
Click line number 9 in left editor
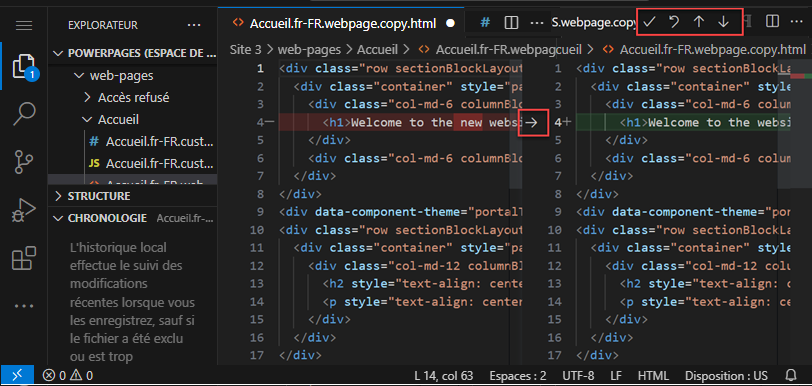click(260, 211)
